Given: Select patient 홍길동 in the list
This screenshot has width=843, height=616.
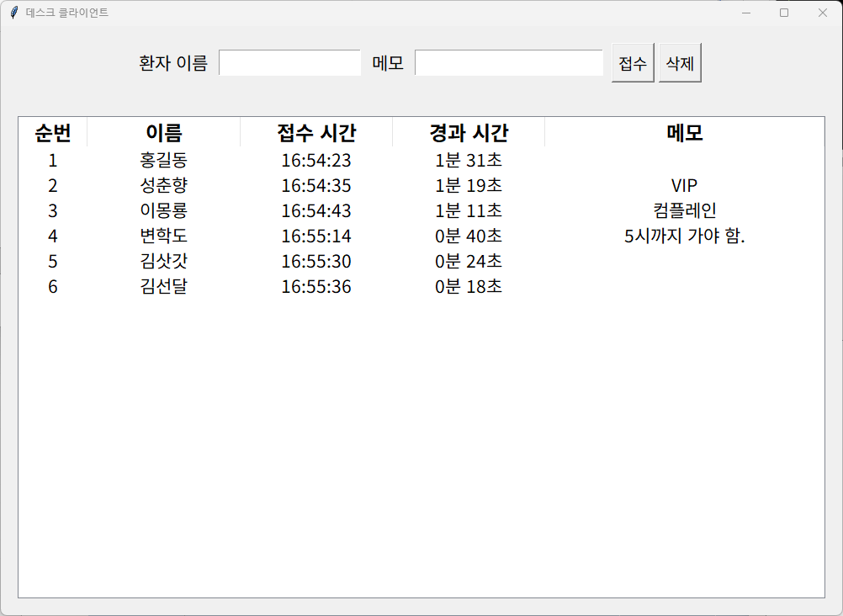Looking at the screenshot, I should point(164,161).
